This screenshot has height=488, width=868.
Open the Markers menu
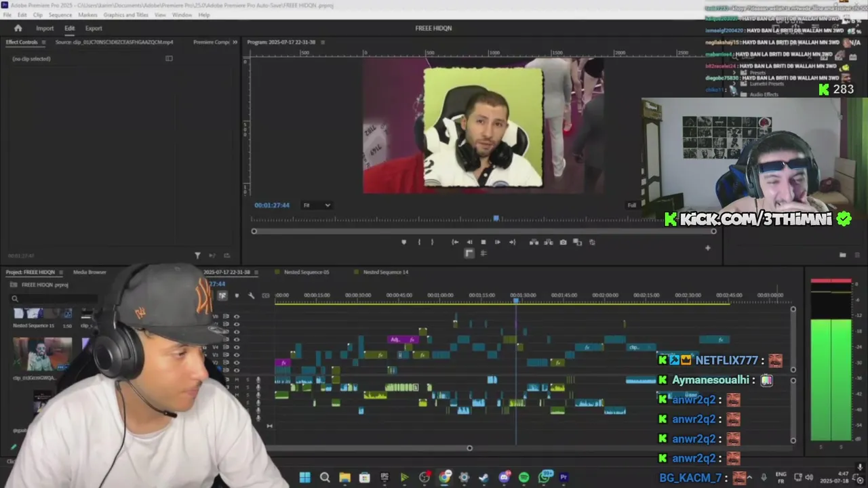tap(87, 15)
